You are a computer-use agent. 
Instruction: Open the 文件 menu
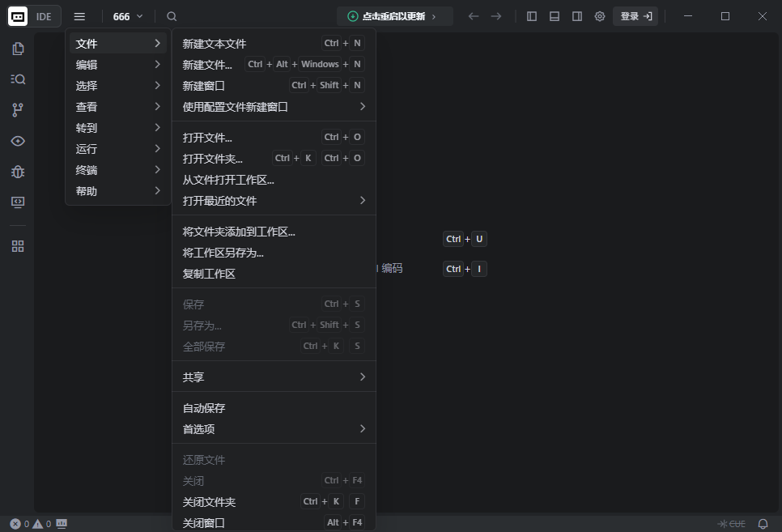point(117,44)
